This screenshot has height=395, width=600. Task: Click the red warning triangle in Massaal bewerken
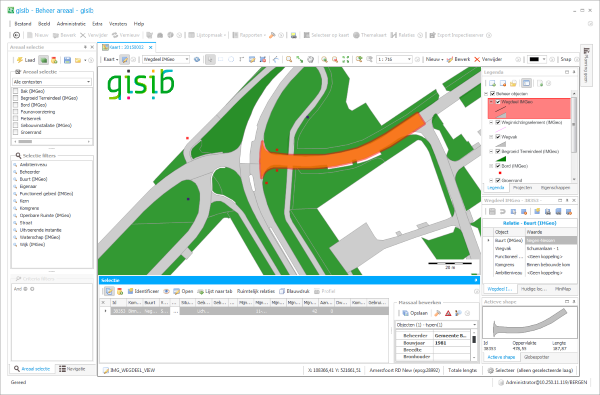pos(448,313)
